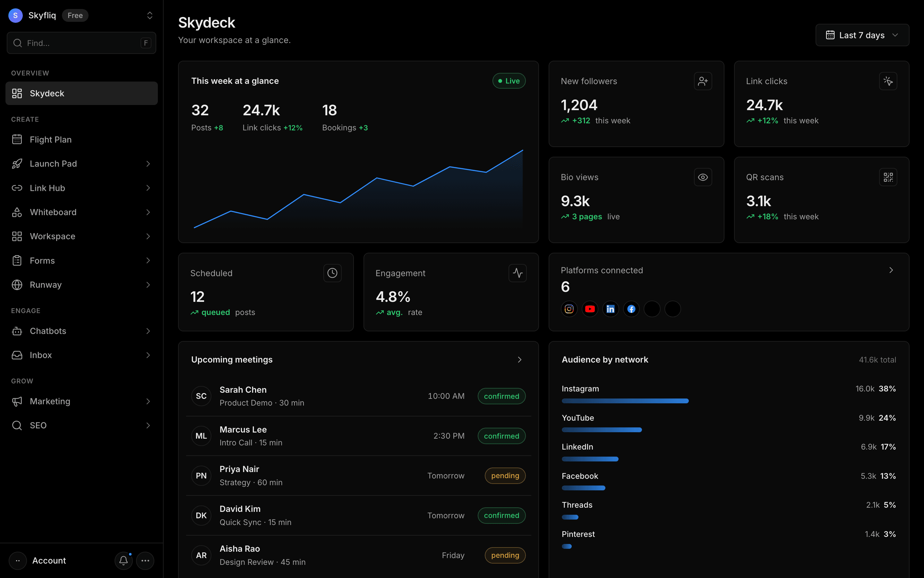
Task: Click Aisha Rao's pending badge
Action: [x=505, y=556]
